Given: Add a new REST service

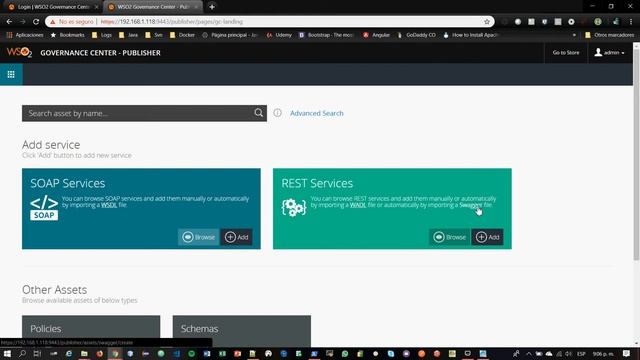Looking at the screenshot, I should tap(488, 237).
